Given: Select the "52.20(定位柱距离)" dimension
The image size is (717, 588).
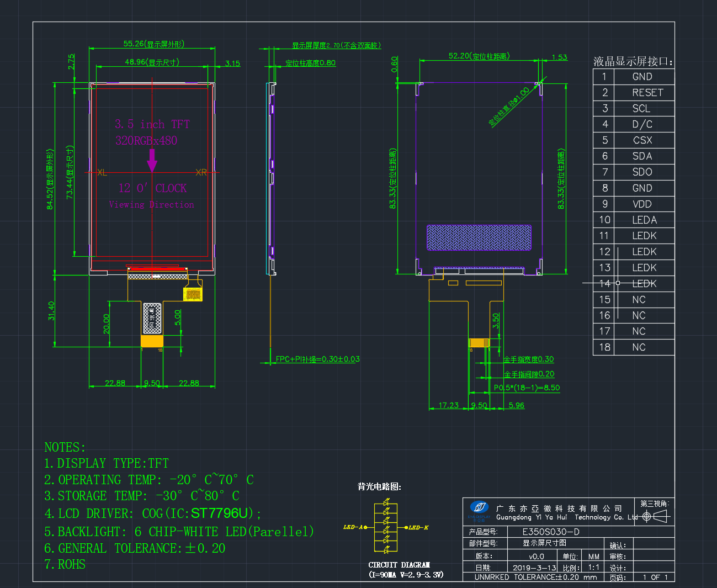Looking at the screenshot, I should (x=479, y=56).
